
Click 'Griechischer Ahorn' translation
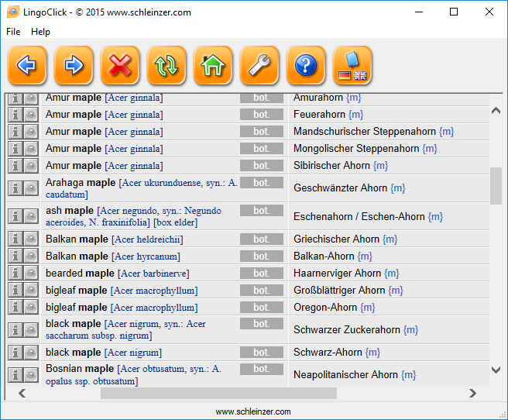pyautogui.click(x=336, y=239)
